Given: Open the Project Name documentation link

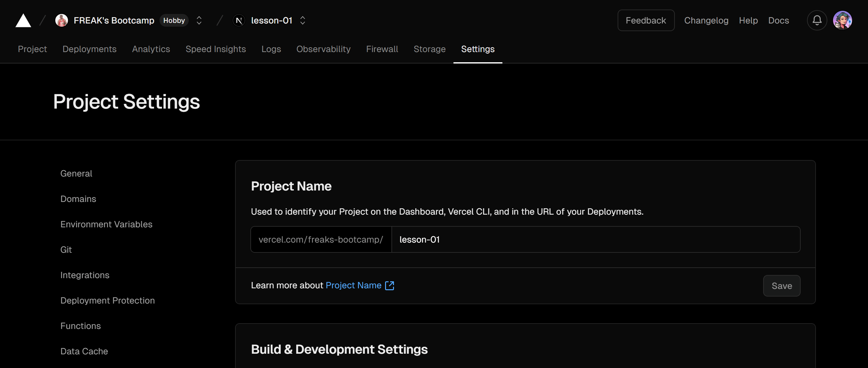Looking at the screenshot, I should click(354, 285).
